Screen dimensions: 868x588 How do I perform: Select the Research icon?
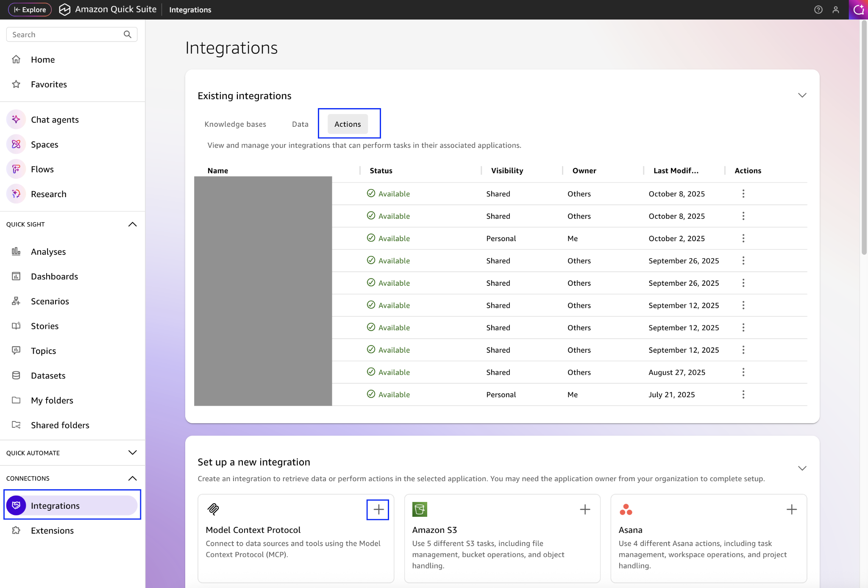pos(16,194)
